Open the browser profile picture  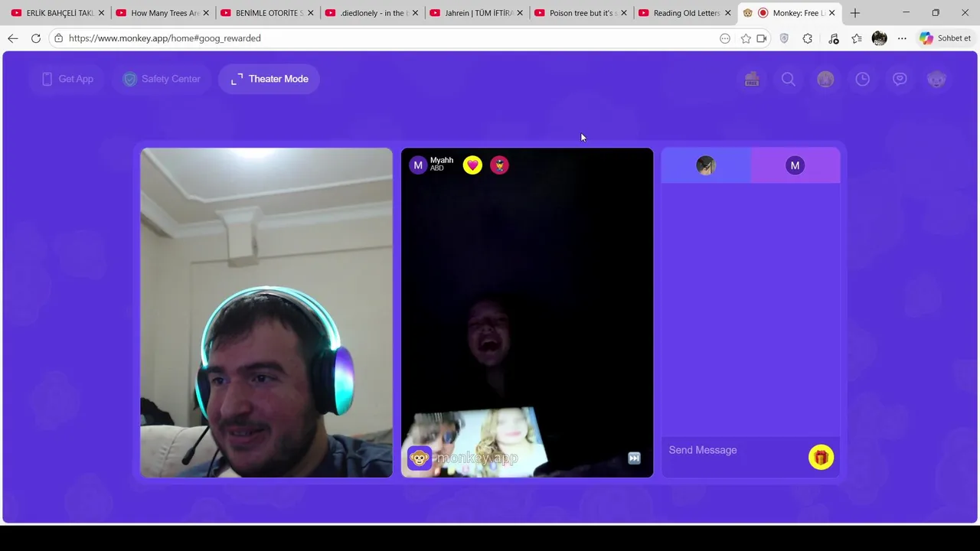tap(879, 38)
